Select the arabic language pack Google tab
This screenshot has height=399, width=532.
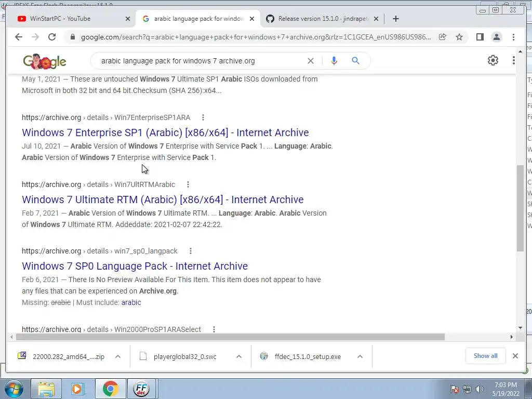click(198, 19)
